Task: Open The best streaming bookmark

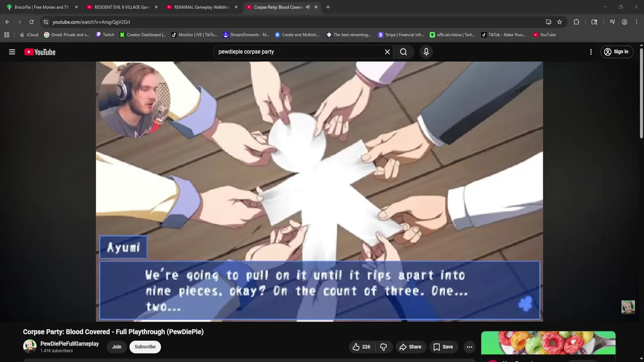Action: 349,35
